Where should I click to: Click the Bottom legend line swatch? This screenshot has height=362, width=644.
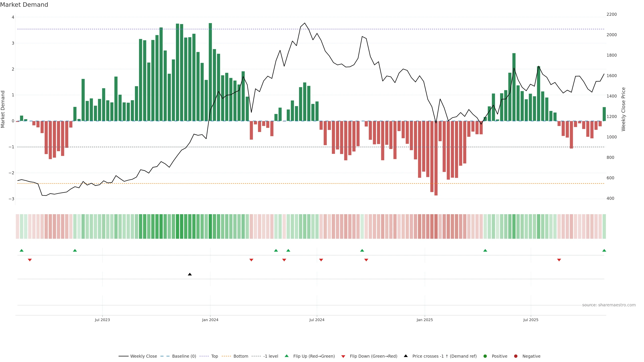[x=226, y=356]
